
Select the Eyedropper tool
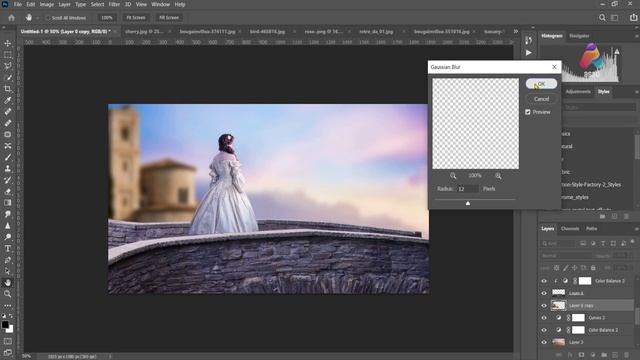tap(7, 100)
